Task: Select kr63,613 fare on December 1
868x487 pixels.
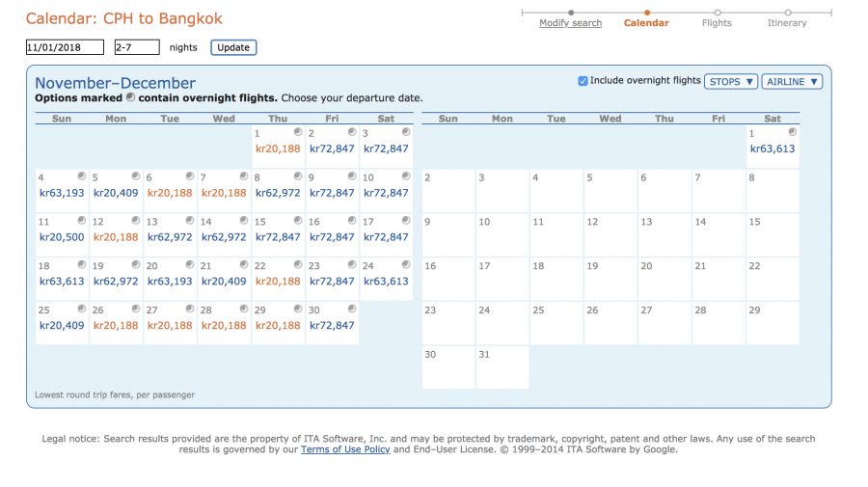Action: 773,149
